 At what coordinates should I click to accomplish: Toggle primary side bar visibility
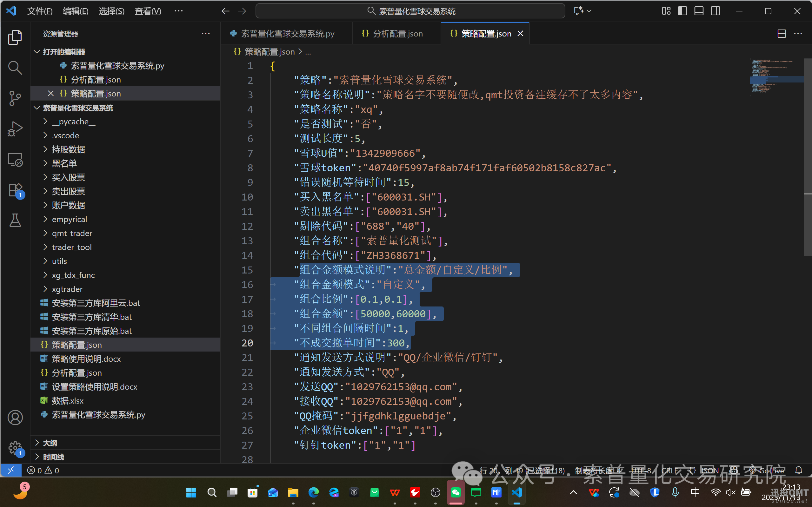pos(682,11)
